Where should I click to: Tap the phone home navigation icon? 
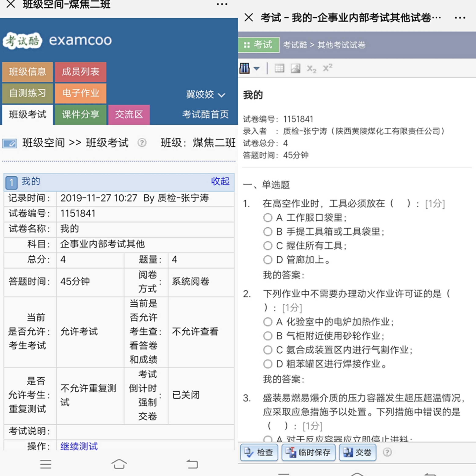point(119,464)
